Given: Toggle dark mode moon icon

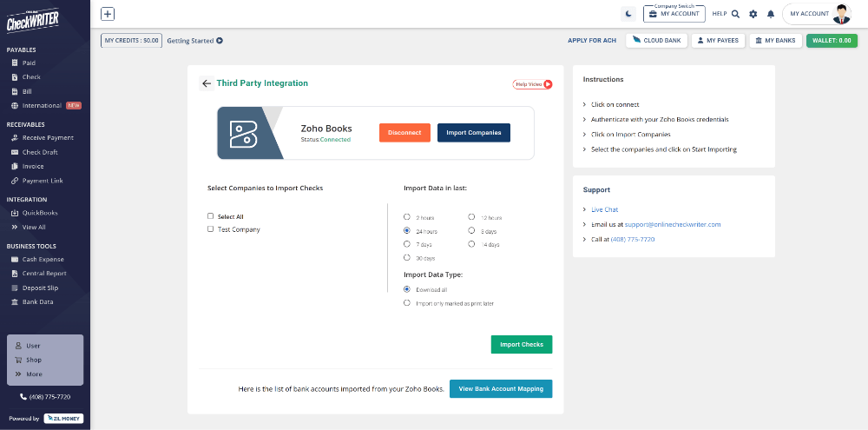Looking at the screenshot, I should 628,14.
